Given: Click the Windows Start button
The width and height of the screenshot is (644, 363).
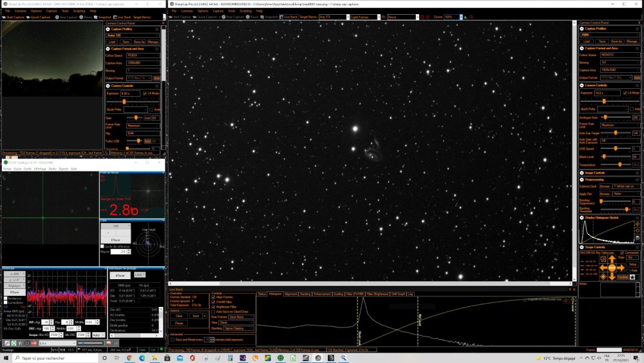Looking at the screenshot, I should [x=6, y=358].
